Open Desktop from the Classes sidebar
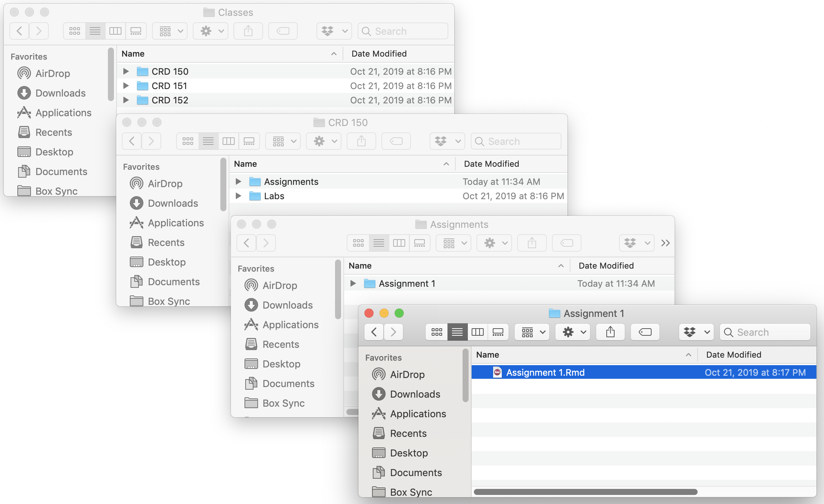The width and height of the screenshot is (824, 504). point(54,152)
